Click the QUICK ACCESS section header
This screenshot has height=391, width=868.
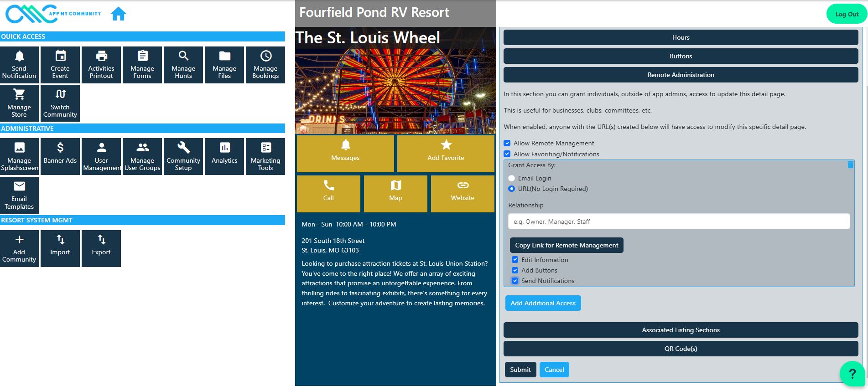[x=142, y=36]
